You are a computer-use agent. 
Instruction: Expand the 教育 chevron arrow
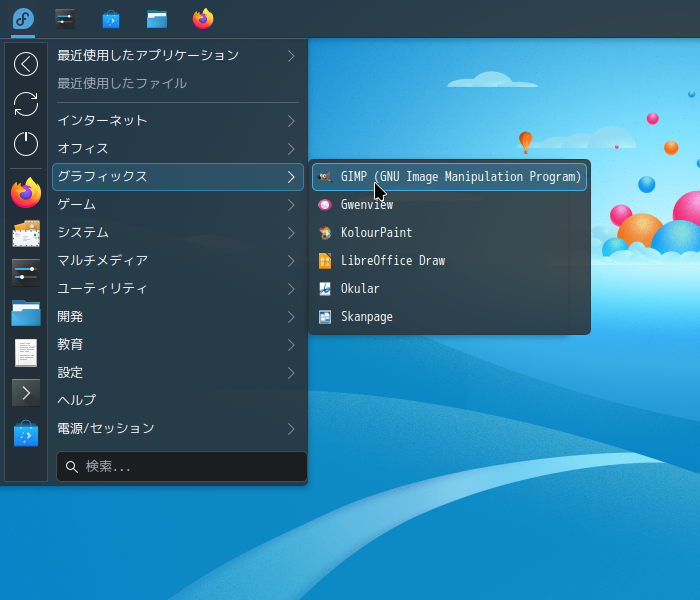291,345
